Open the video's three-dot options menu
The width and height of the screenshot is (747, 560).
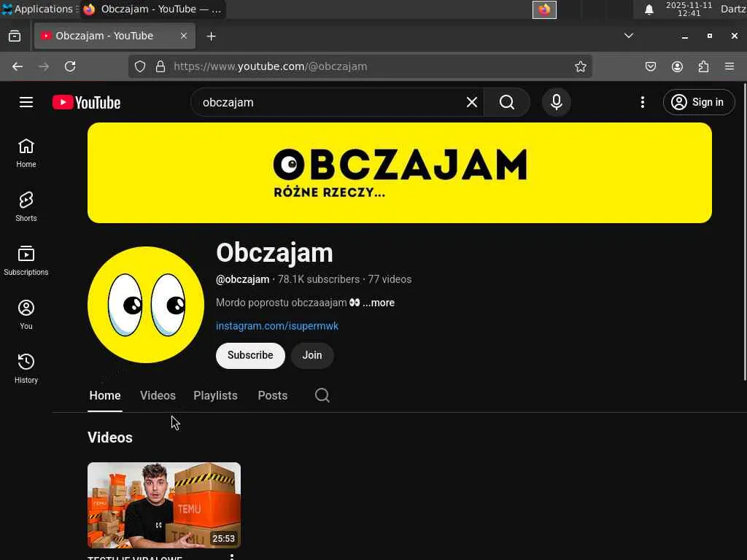232,556
